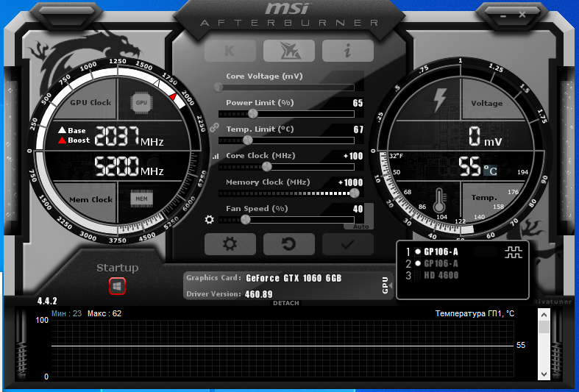
Task: Minimize the Afterburner window
Action: (x=503, y=16)
